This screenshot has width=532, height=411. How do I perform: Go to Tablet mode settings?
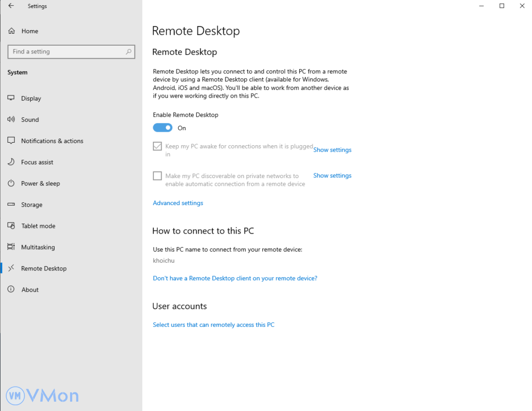tap(38, 226)
